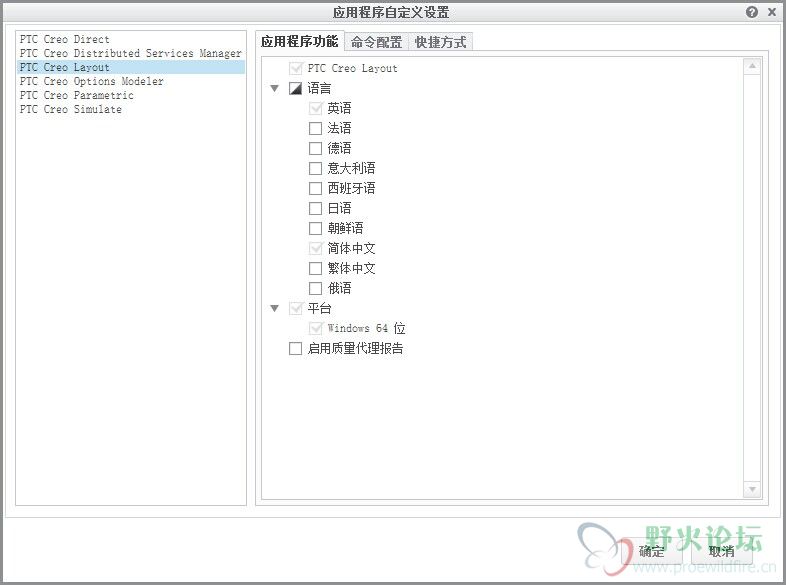Select PTC Creo Simulate in the list

pyautogui.click(x=131, y=109)
